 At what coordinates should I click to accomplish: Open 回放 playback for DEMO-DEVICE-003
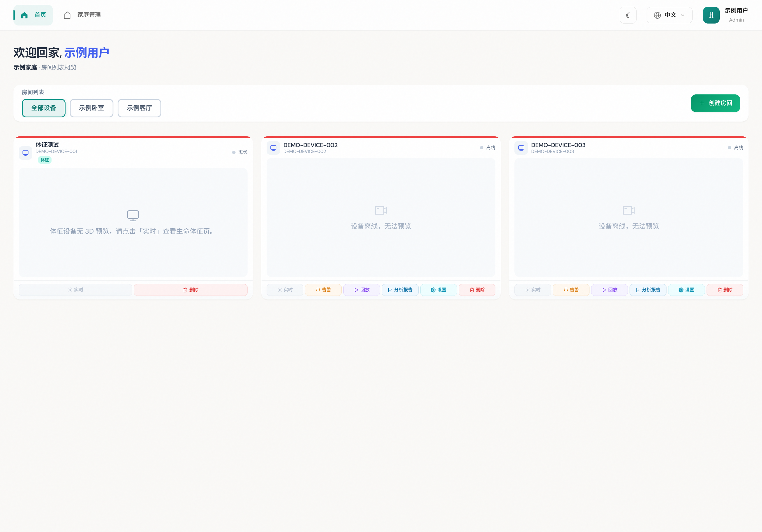[x=609, y=290]
